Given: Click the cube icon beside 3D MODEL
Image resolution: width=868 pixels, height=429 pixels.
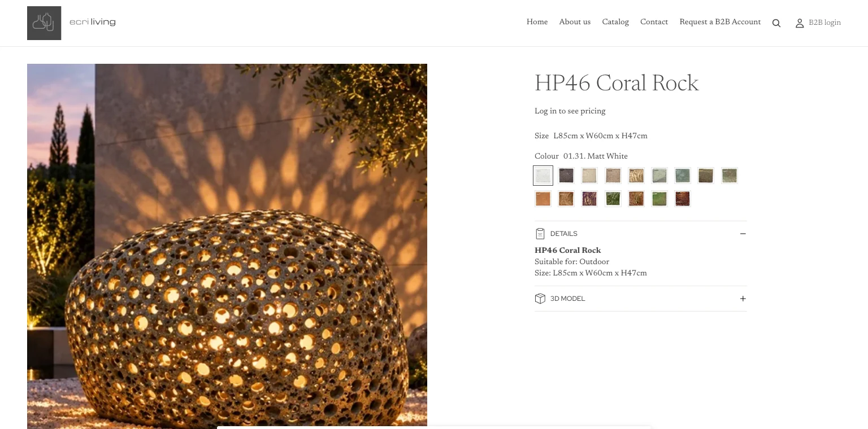Looking at the screenshot, I should [x=540, y=299].
